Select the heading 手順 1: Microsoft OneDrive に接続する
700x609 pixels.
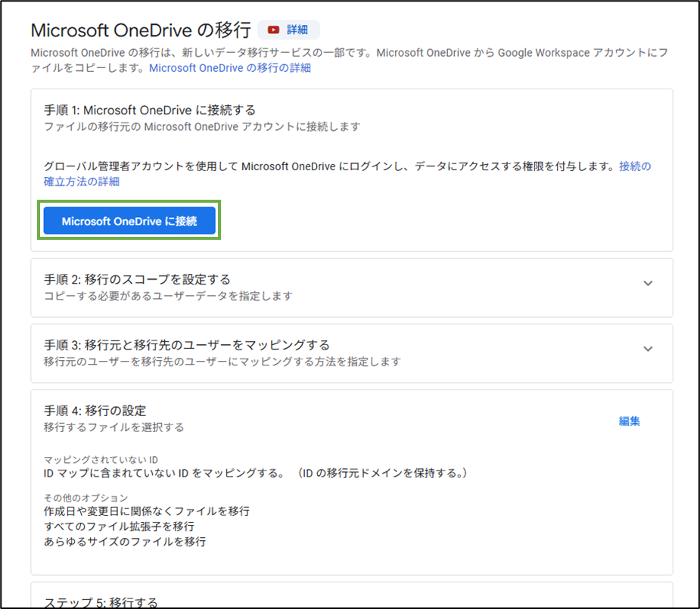pyautogui.click(x=150, y=110)
